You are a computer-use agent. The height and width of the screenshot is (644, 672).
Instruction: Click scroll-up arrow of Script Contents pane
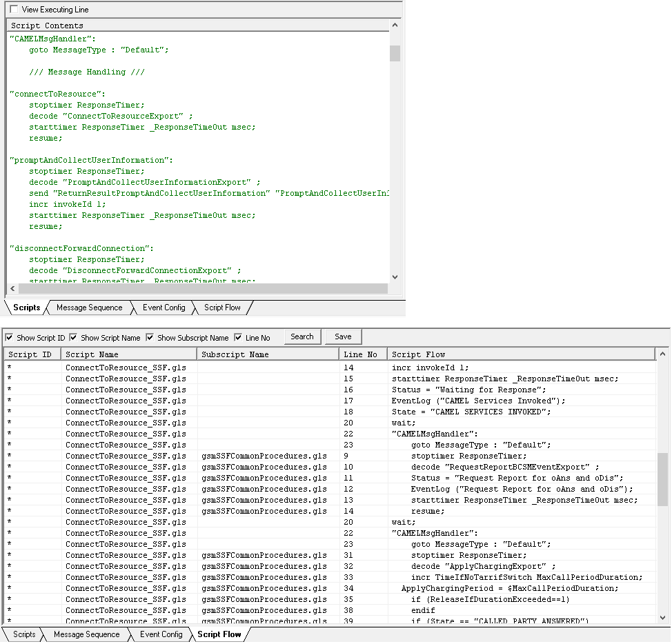395,26
